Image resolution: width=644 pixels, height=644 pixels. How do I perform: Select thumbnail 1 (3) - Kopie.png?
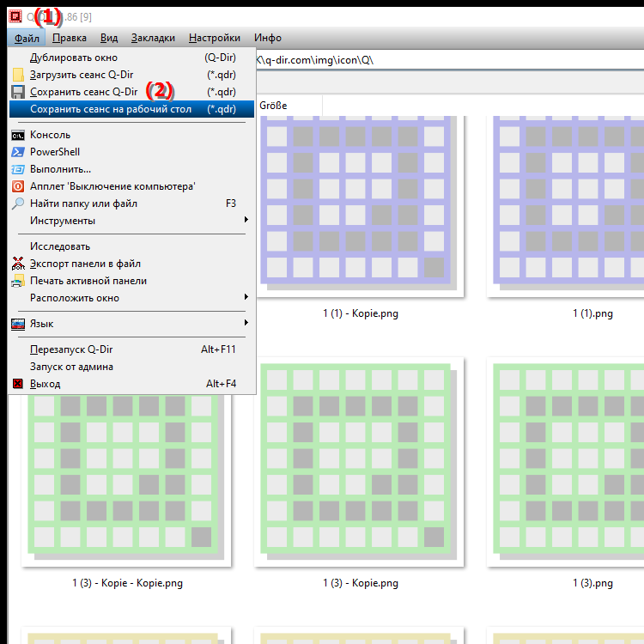click(x=359, y=462)
